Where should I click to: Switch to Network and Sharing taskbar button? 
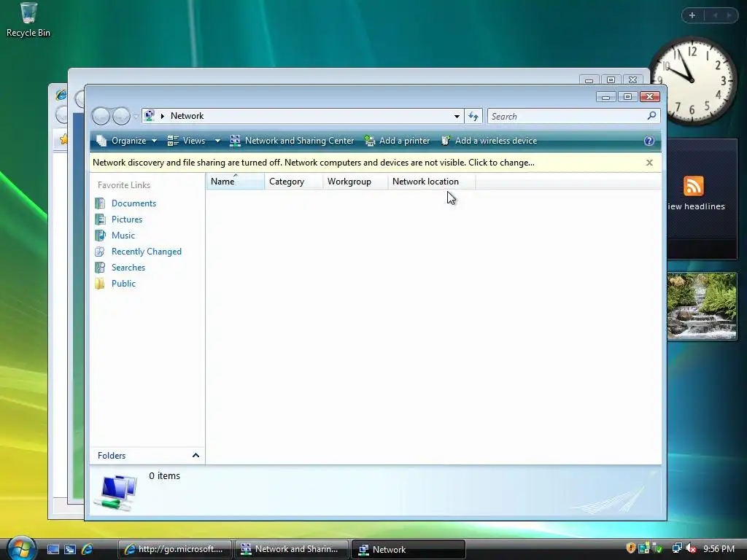[291, 550]
